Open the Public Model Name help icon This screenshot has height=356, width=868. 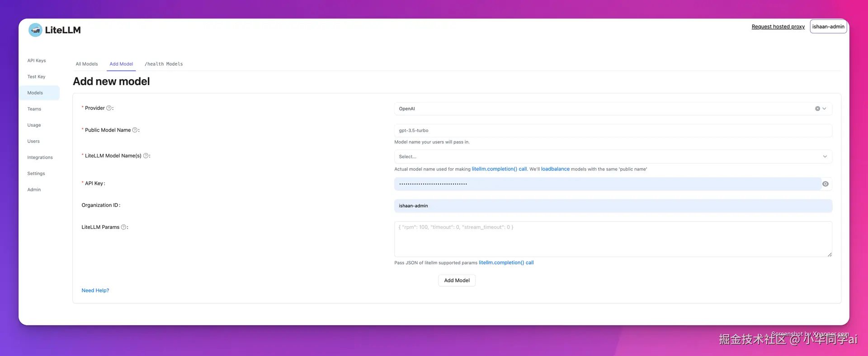[x=135, y=130]
